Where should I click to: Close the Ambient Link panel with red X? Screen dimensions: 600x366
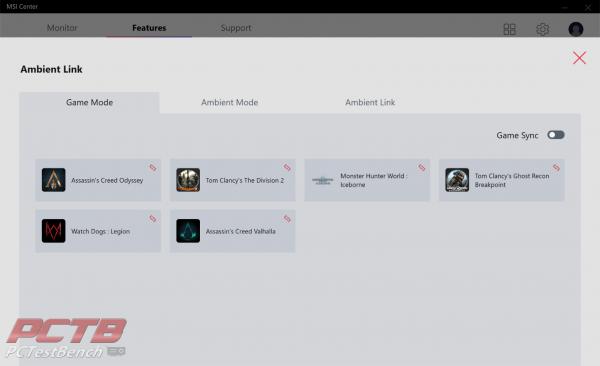pyautogui.click(x=579, y=58)
